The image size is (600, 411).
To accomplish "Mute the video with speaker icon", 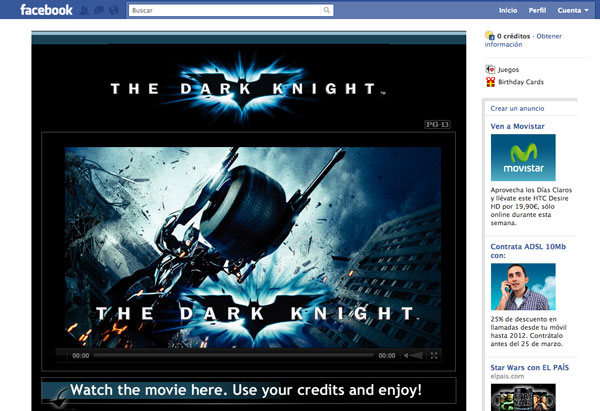I will [406, 356].
